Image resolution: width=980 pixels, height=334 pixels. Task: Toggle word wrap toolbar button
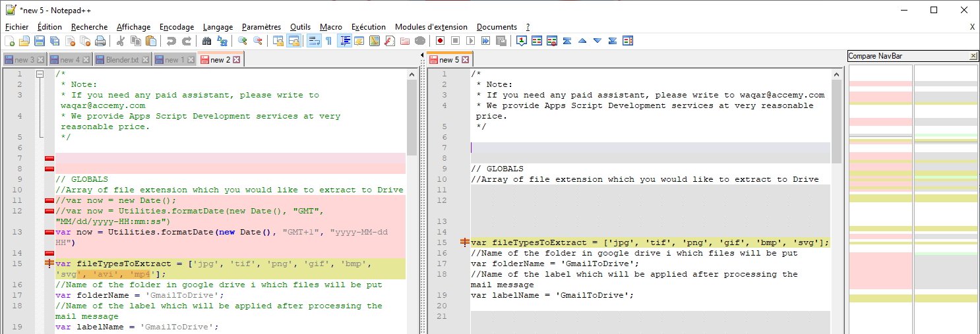pyautogui.click(x=313, y=41)
